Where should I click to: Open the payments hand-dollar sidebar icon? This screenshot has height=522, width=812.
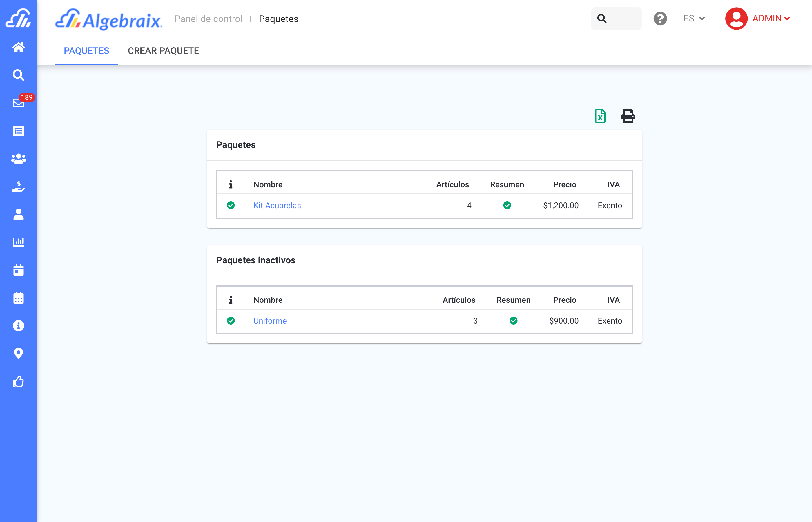click(19, 186)
